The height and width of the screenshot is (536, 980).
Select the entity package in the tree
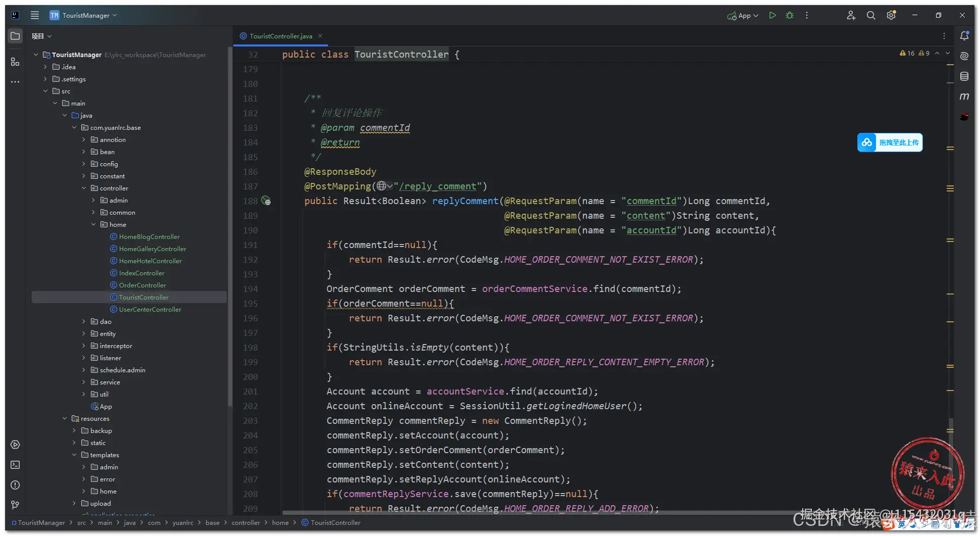tap(108, 333)
